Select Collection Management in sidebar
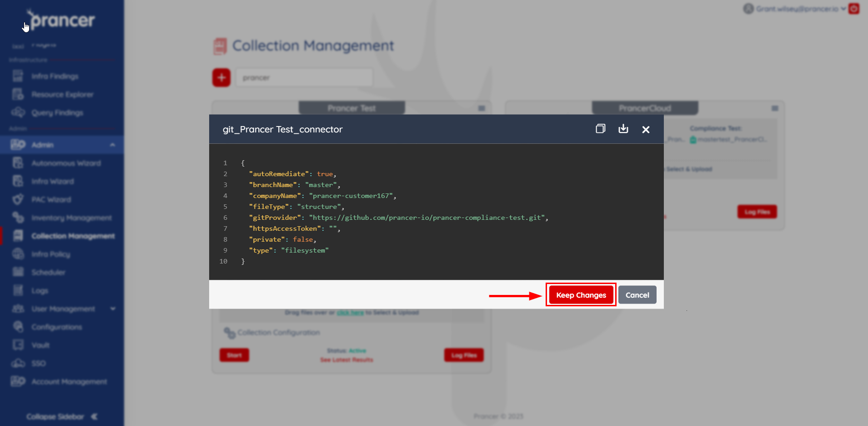 [x=73, y=236]
